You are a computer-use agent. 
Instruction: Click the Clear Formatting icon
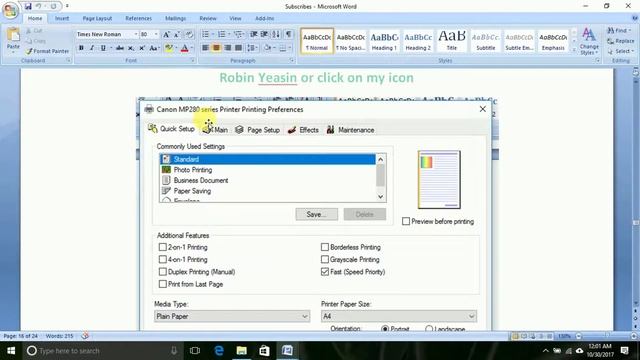tap(189, 35)
